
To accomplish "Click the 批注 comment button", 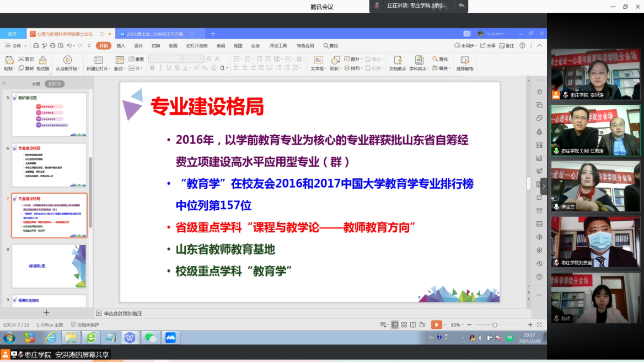I will pos(507,46).
